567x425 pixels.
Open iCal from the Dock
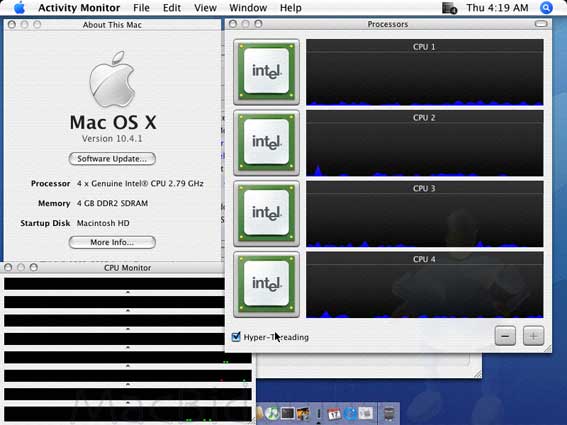pyautogui.click(x=334, y=413)
